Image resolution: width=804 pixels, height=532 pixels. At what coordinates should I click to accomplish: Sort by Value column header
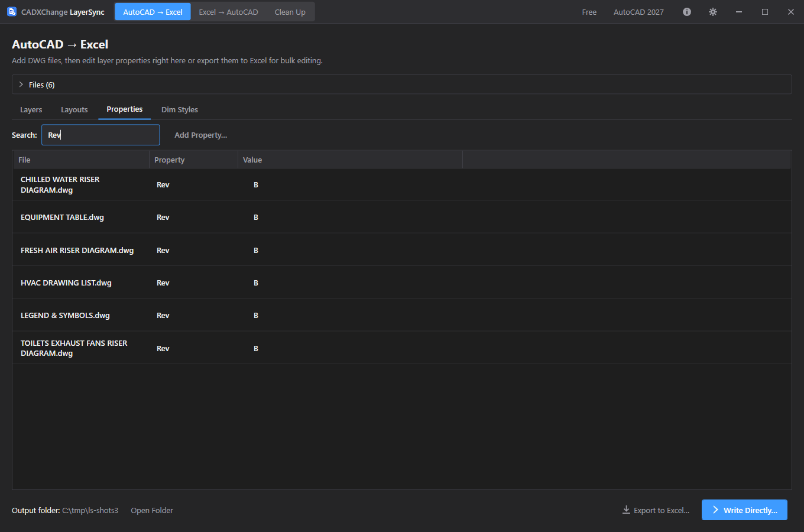350,160
